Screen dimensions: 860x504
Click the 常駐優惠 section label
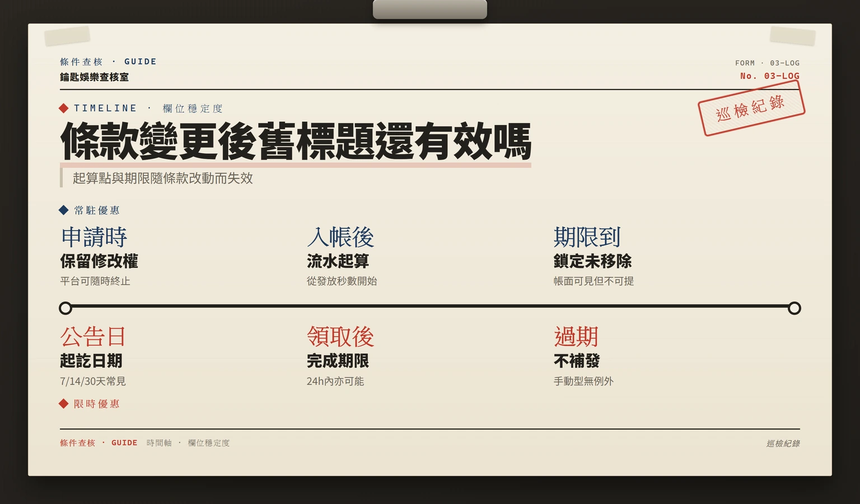(x=97, y=210)
